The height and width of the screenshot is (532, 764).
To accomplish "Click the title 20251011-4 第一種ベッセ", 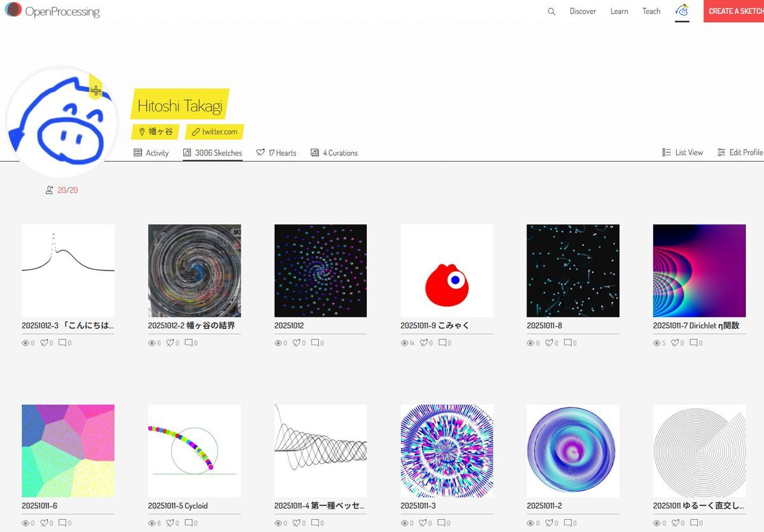I will click(320, 506).
